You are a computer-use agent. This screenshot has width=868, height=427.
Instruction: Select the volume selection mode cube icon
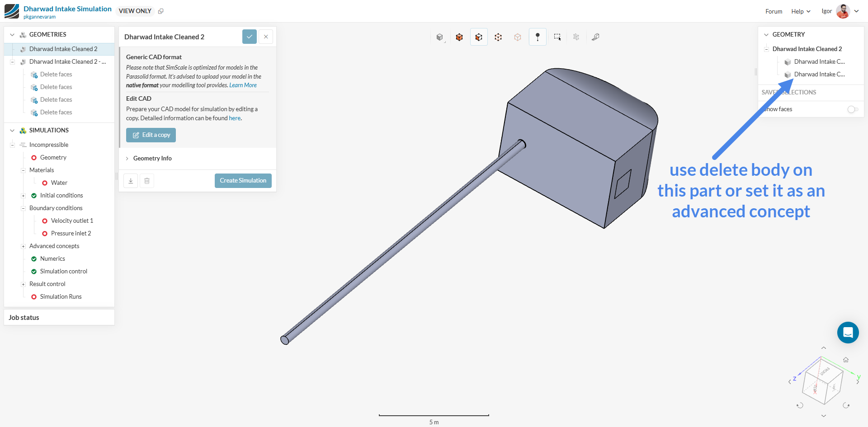(x=459, y=37)
